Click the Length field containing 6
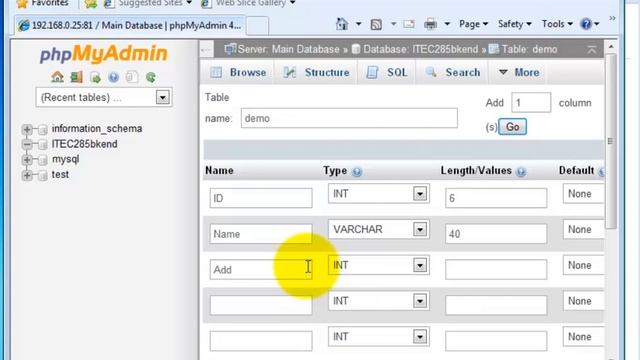 (x=496, y=198)
